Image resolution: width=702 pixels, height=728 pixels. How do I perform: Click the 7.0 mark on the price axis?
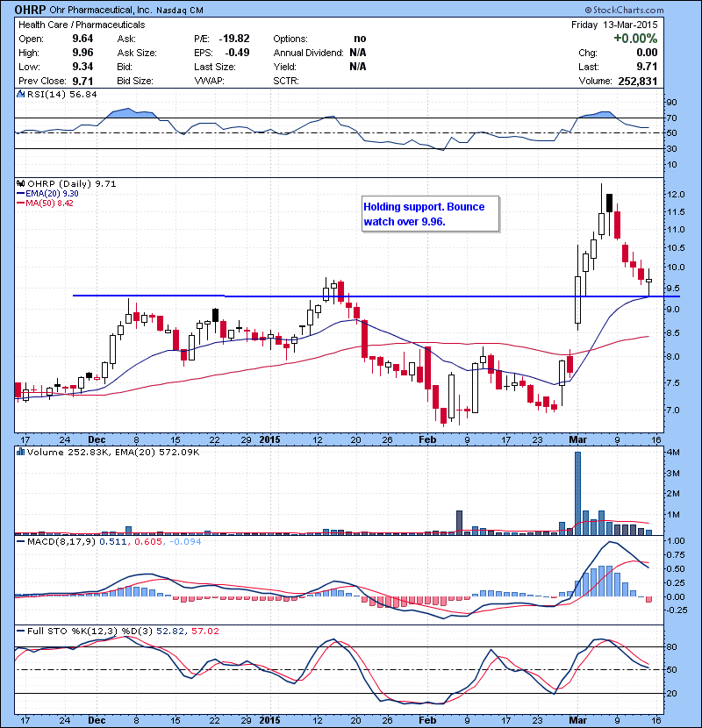pyautogui.click(x=674, y=410)
